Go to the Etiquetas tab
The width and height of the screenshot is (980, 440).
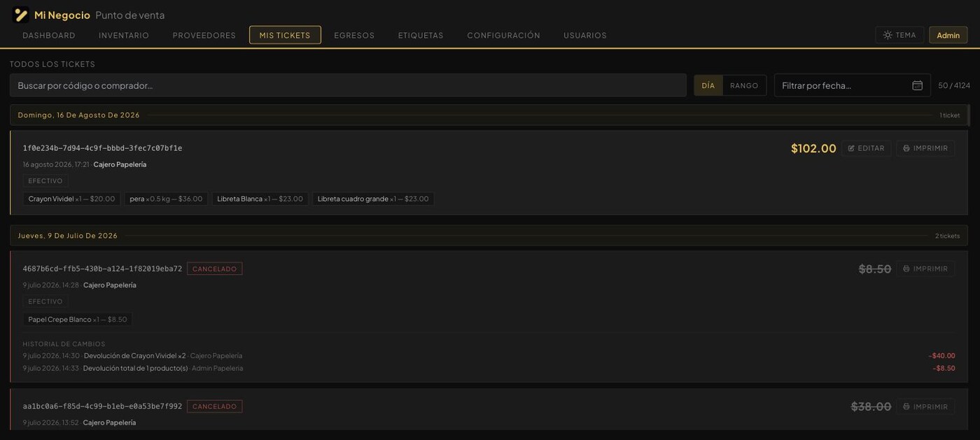(421, 35)
